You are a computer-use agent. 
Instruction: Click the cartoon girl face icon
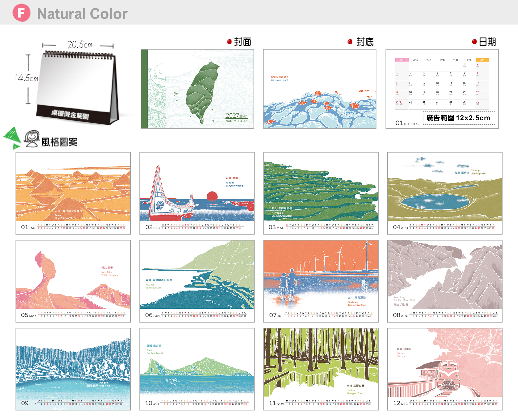click(32, 139)
